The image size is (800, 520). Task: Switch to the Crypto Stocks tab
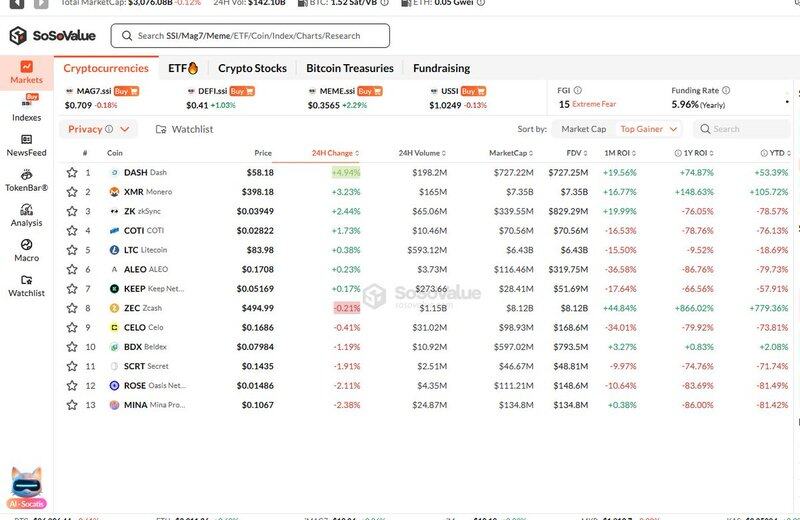(252, 68)
